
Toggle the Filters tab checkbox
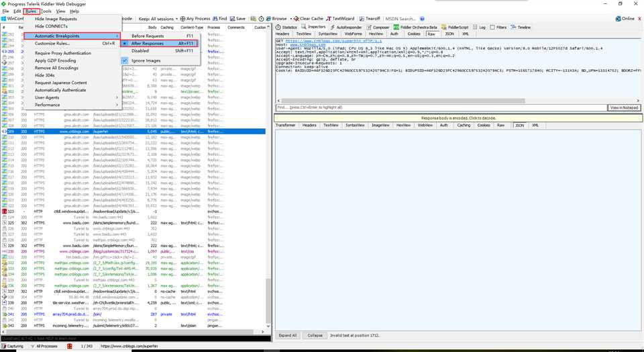tap(492, 27)
